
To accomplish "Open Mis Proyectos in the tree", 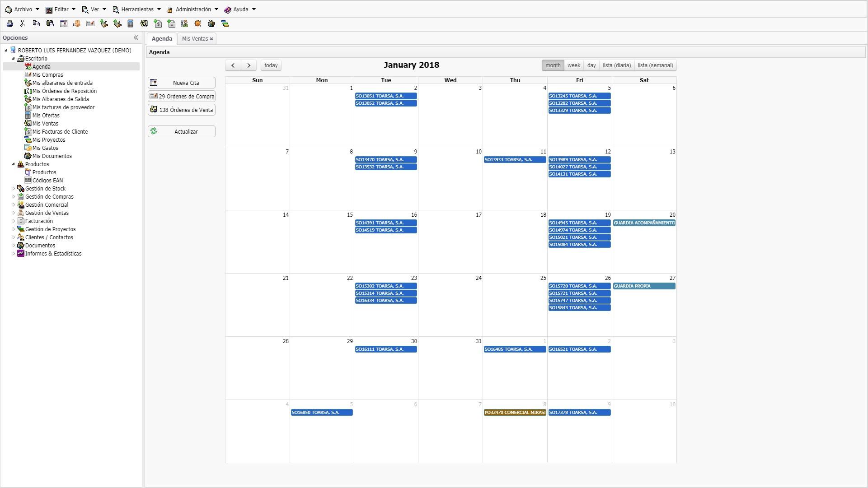I will [x=48, y=140].
